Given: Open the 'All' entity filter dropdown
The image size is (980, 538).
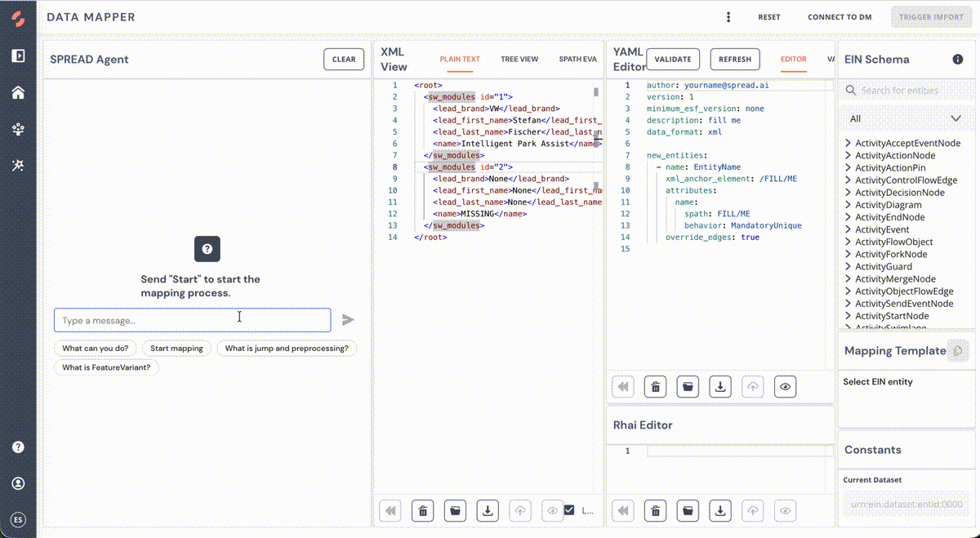Looking at the screenshot, I should 905,118.
